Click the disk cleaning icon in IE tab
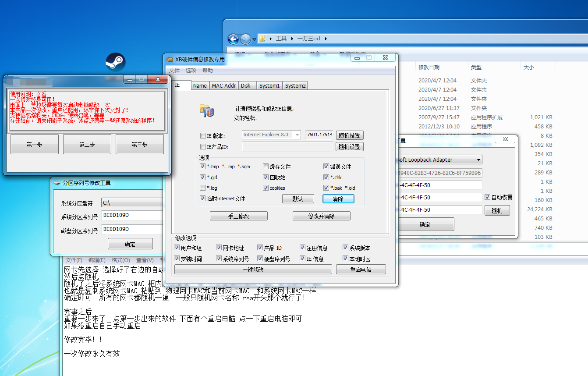 click(x=206, y=110)
